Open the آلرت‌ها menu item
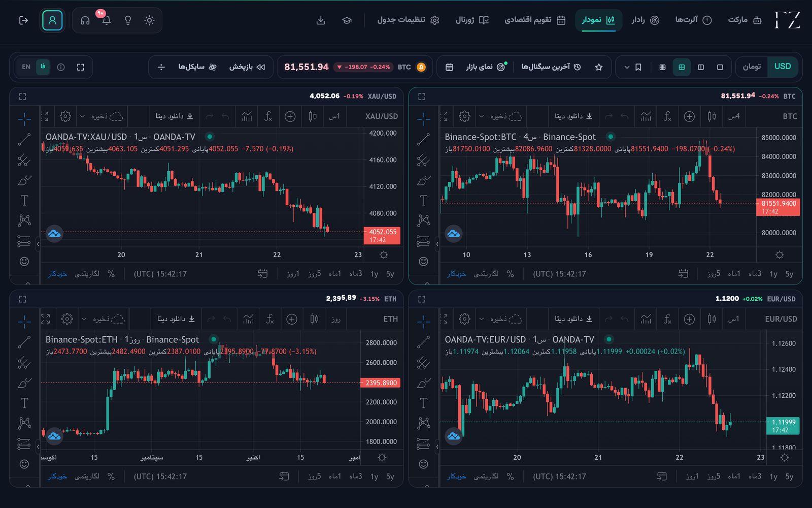 [693, 20]
